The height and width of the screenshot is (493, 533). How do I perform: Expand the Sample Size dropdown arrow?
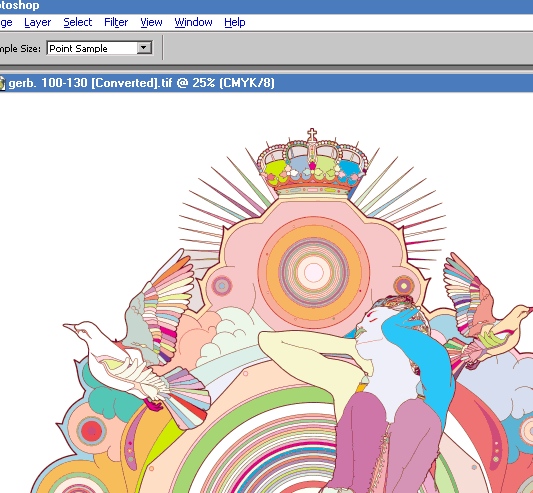click(144, 48)
